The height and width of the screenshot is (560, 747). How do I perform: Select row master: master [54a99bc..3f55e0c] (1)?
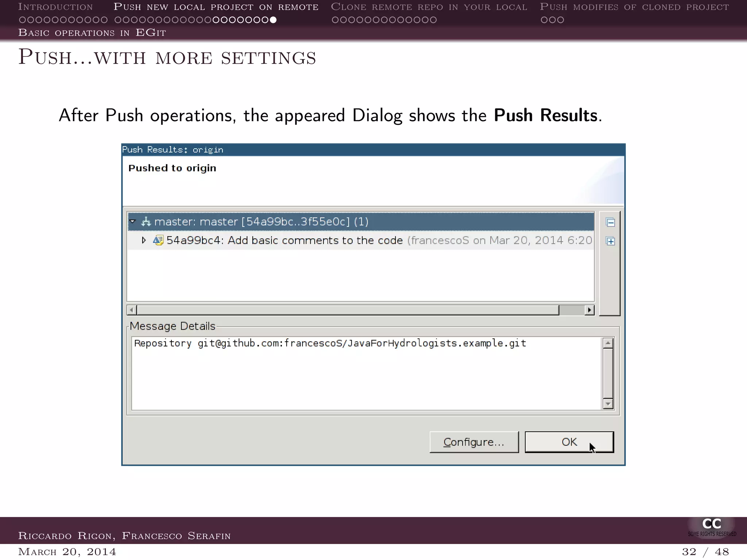click(361, 222)
